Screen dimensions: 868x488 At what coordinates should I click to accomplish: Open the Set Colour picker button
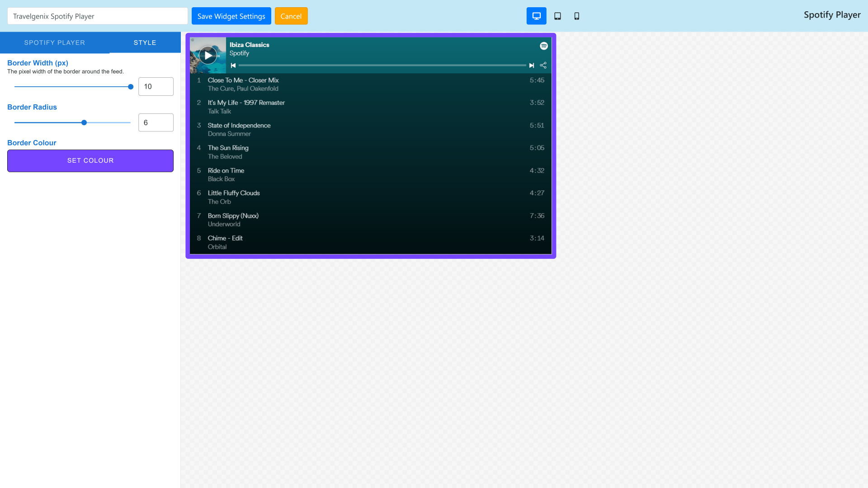pyautogui.click(x=90, y=161)
